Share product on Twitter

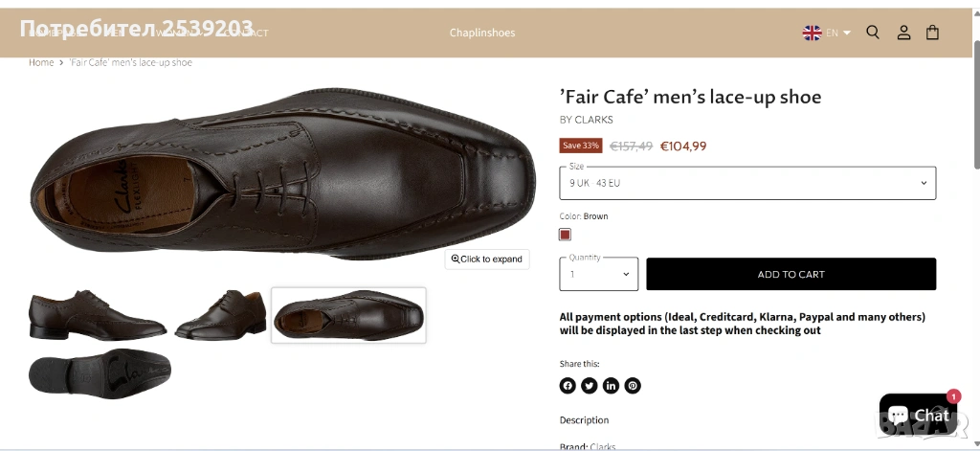(x=590, y=386)
